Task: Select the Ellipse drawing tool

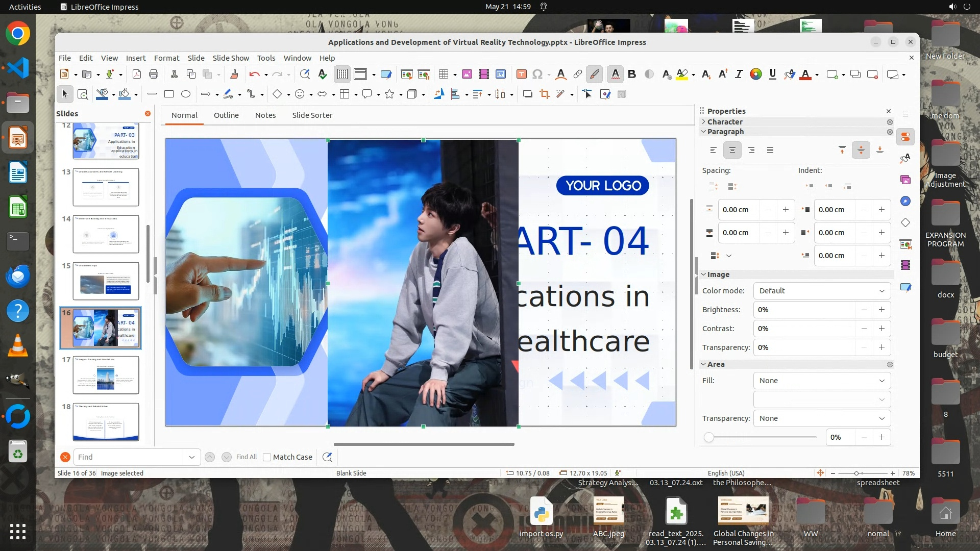Action: click(186, 94)
